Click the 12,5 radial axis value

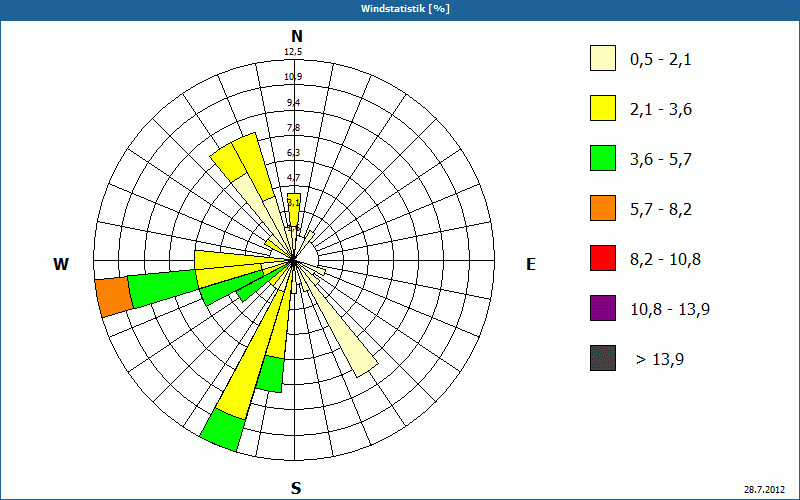coord(293,52)
